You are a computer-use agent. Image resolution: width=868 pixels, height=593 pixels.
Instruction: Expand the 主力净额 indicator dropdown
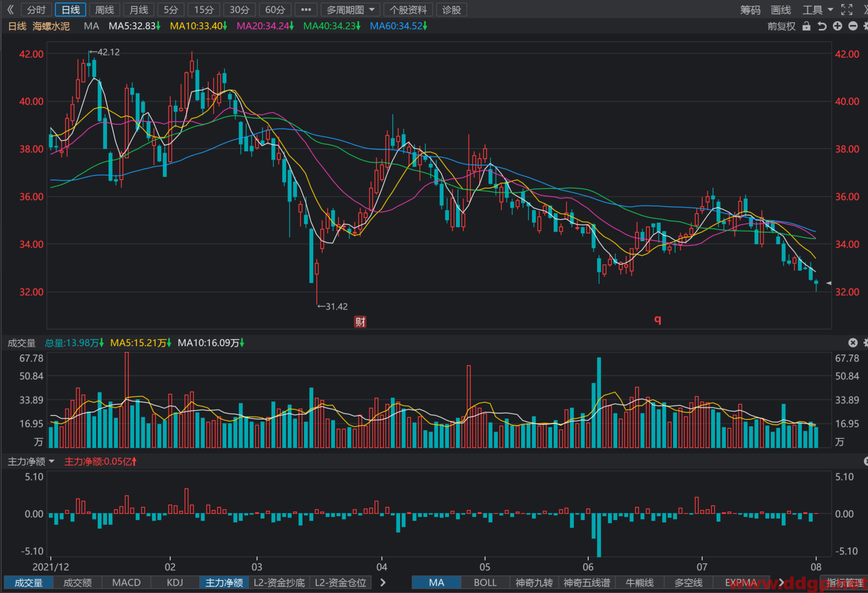31,461
